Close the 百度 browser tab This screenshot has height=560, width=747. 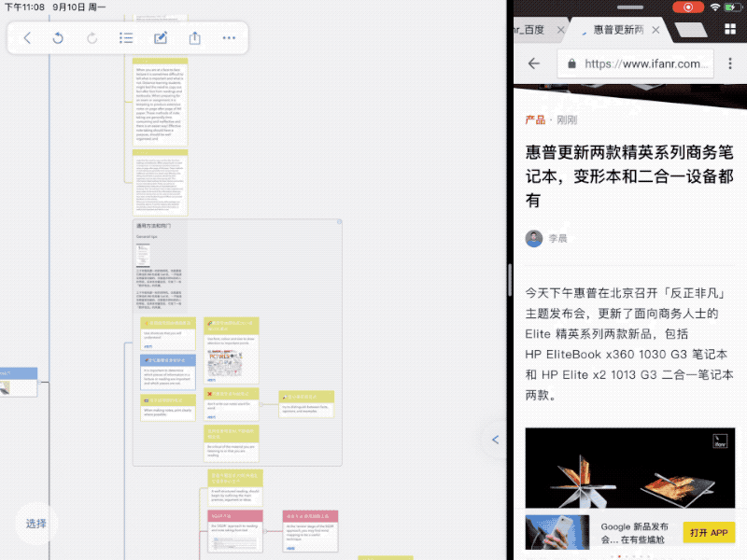(561, 30)
